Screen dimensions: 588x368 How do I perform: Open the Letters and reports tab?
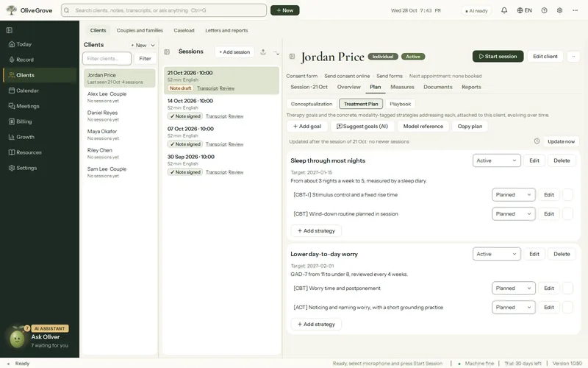[x=226, y=30]
